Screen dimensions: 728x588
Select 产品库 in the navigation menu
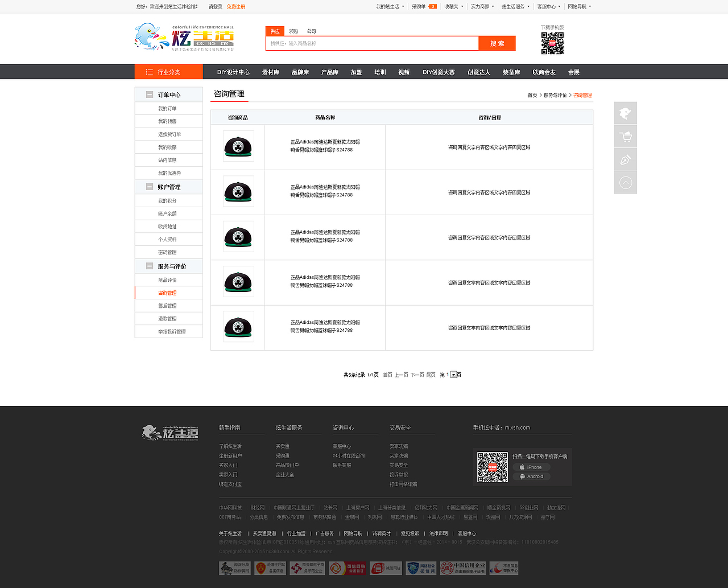[x=329, y=72]
